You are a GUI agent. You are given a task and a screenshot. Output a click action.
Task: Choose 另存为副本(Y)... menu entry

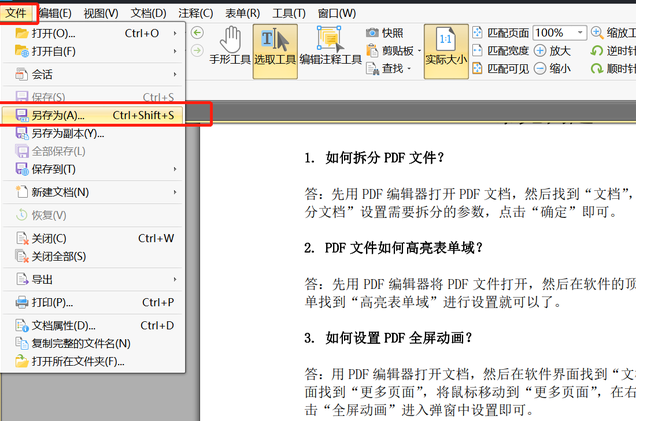click(93, 133)
